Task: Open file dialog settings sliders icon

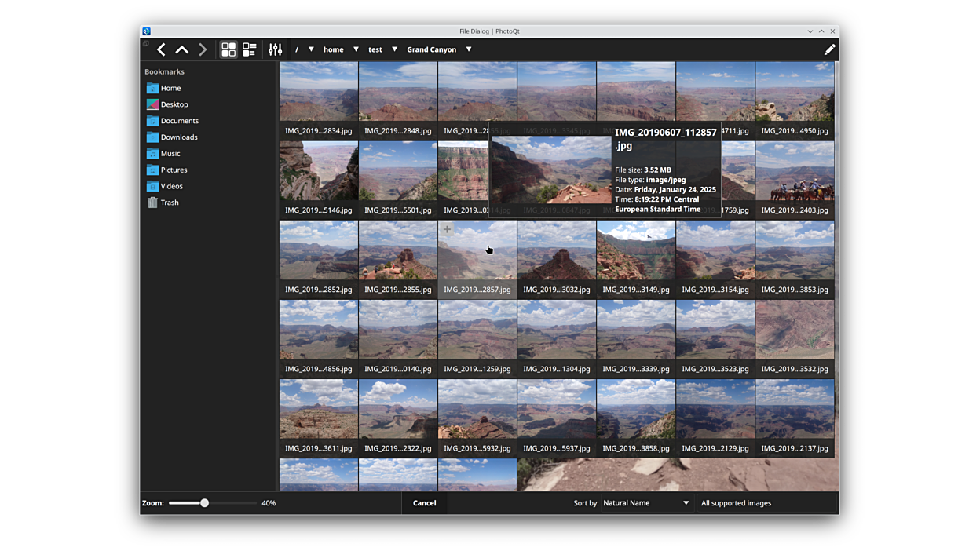Action: point(275,49)
